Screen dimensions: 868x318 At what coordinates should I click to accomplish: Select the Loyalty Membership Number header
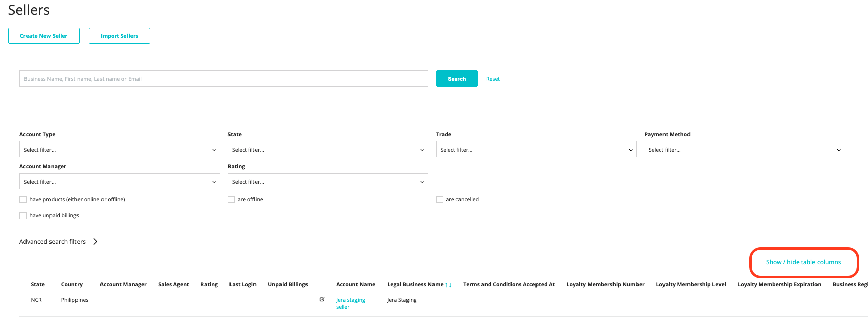point(605,285)
